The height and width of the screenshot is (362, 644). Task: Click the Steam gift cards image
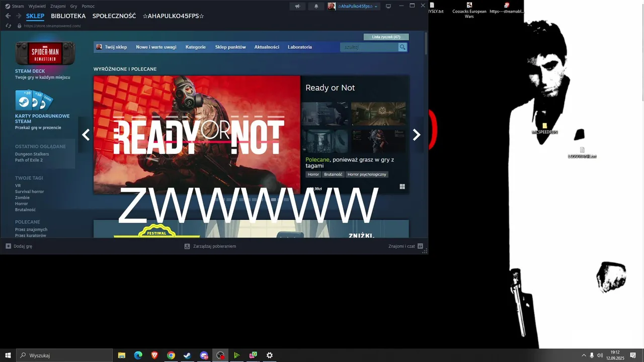pyautogui.click(x=34, y=100)
